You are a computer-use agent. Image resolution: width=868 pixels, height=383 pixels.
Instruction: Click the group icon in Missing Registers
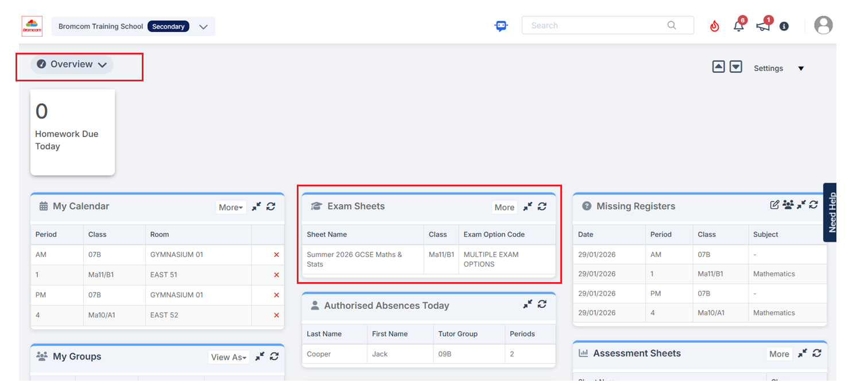click(788, 205)
